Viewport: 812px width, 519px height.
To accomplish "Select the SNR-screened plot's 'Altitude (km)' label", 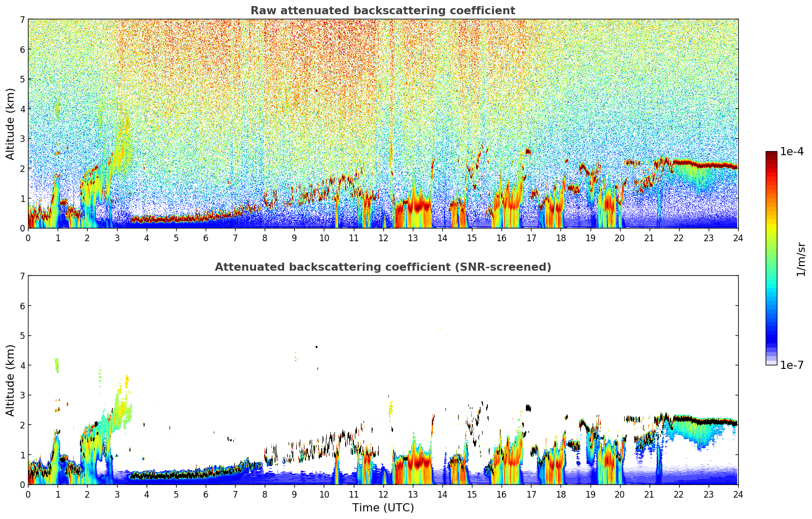I will point(11,380).
